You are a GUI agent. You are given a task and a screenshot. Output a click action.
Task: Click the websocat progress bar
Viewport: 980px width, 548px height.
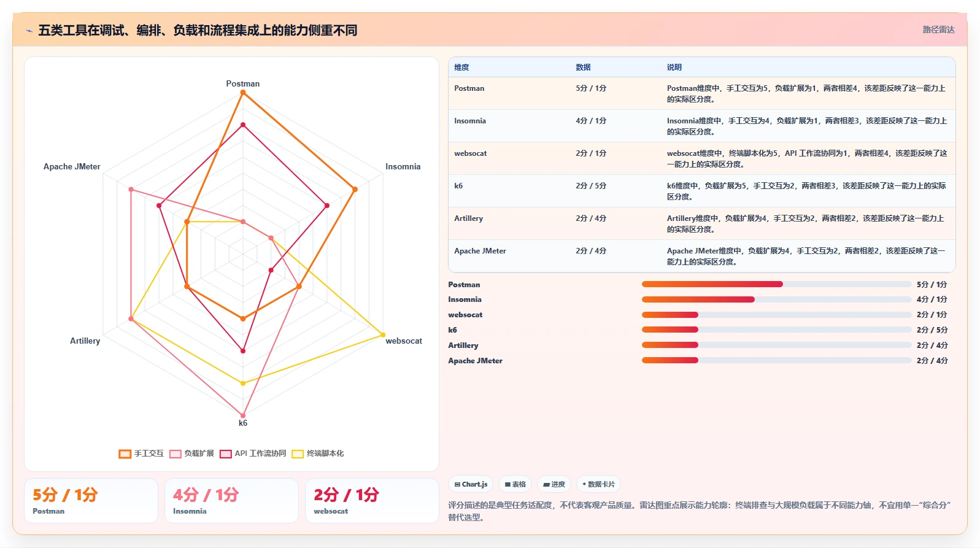776,315
